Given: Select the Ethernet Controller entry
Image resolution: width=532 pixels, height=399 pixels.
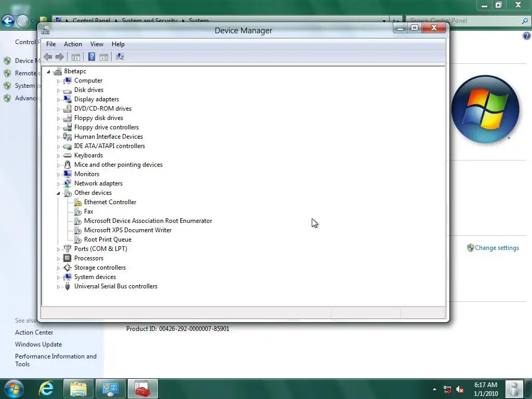Looking at the screenshot, I should 110,202.
